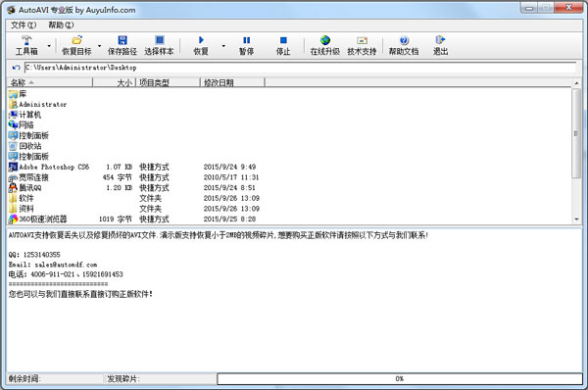Click the 库 library icon

[x=13, y=94]
